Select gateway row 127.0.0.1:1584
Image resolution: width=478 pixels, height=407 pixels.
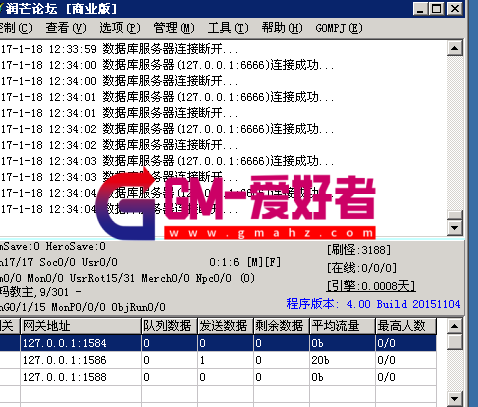[218, 343]
